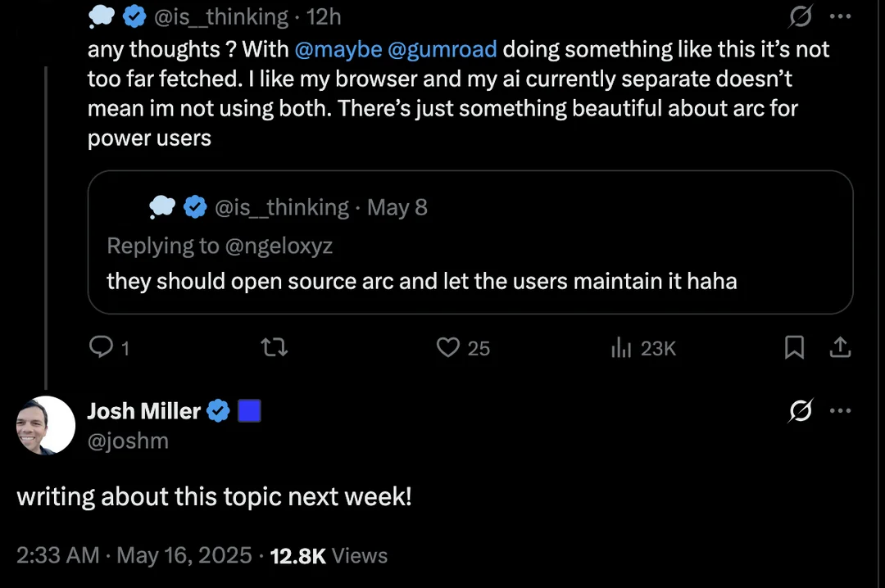Open Grok icon on top tweet
This screenshot has height=588, width=885.
[x=800, y=16]
